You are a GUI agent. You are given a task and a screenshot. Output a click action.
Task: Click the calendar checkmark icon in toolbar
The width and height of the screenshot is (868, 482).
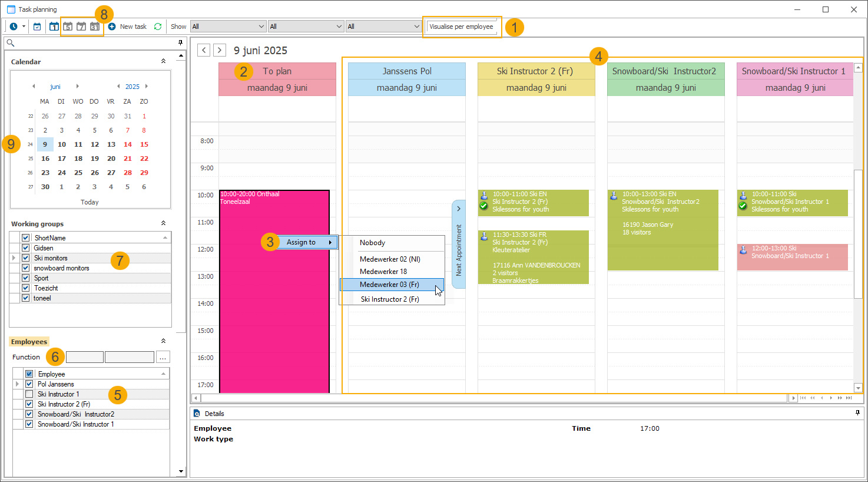(37, 27)
